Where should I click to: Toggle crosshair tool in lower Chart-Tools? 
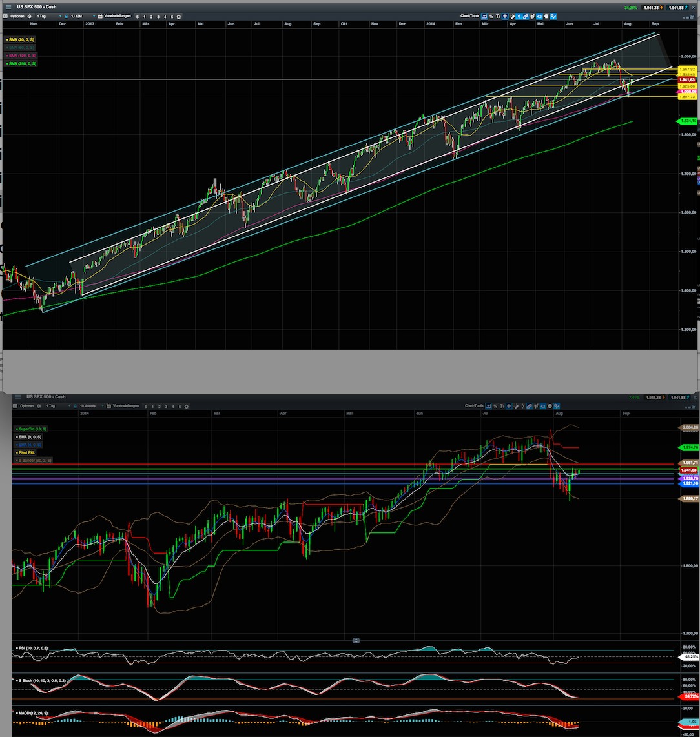(509, 406)
